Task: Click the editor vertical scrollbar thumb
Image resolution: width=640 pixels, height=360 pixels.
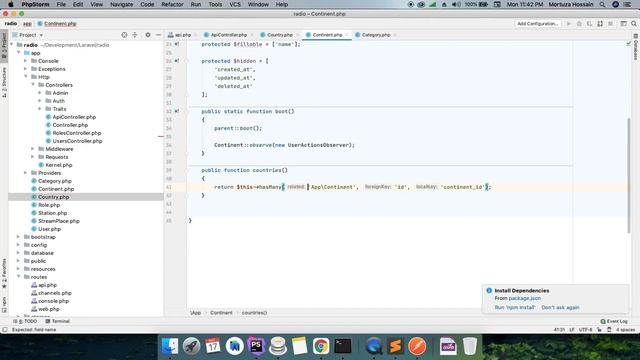Action: tap(629, 176)
